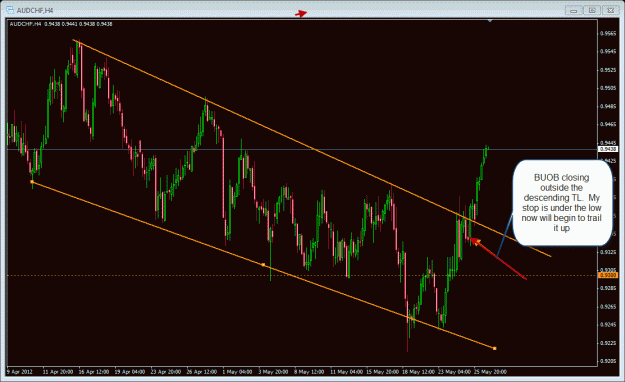This screenshot has width=625, height=382.
Task: Click the 25 May 20:00 time axis label
Action: [x=490, y=372]
